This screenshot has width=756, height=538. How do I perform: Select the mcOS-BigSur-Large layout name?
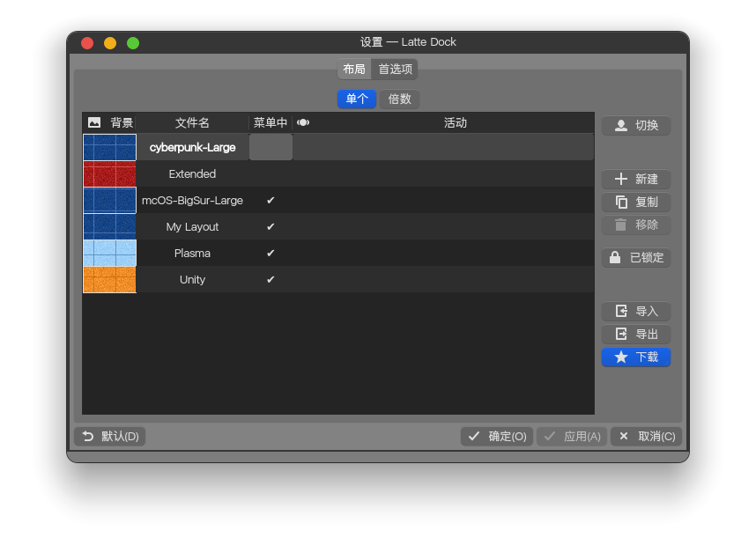click(192, 201)
